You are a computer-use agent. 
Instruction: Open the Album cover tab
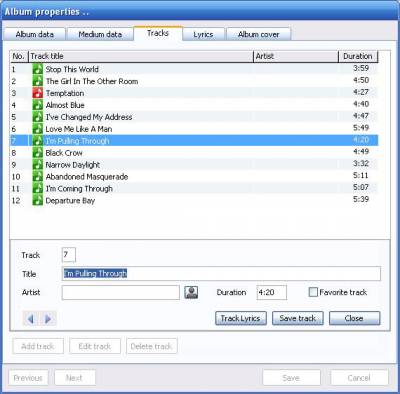[259, 34]
